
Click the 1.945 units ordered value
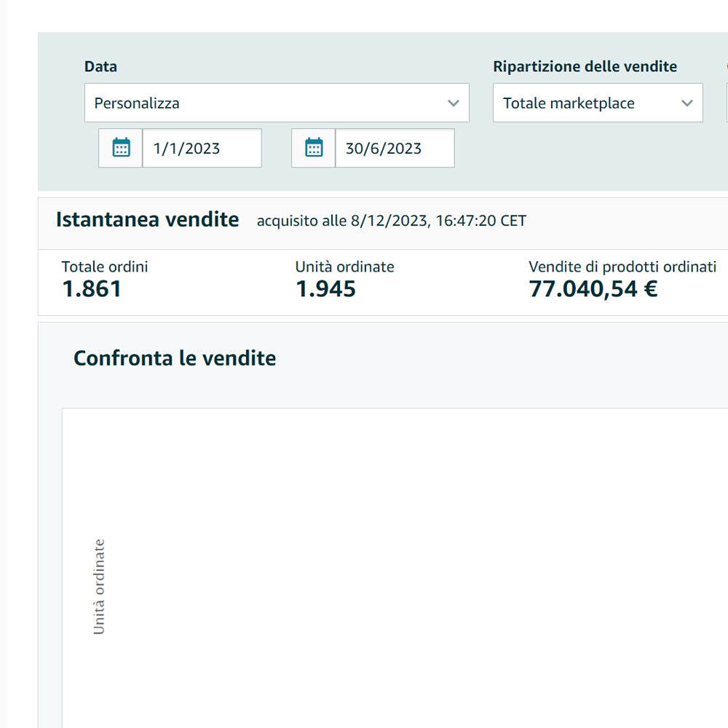(x=325, y=289)
